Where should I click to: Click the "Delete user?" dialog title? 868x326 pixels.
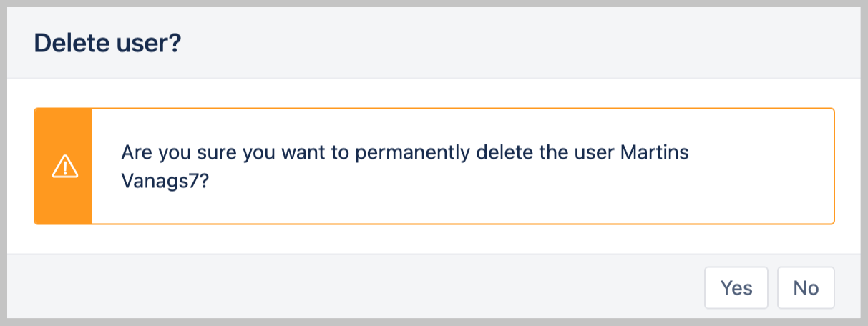tap(107, 44)
